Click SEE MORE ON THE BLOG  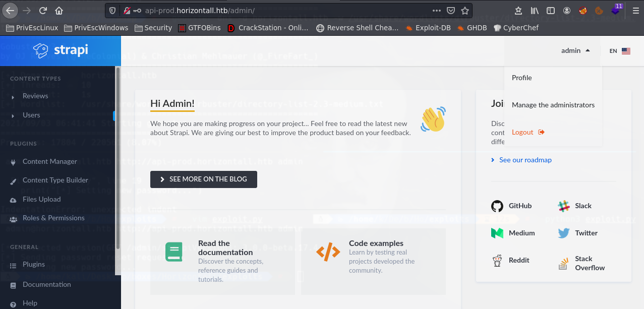203,179
